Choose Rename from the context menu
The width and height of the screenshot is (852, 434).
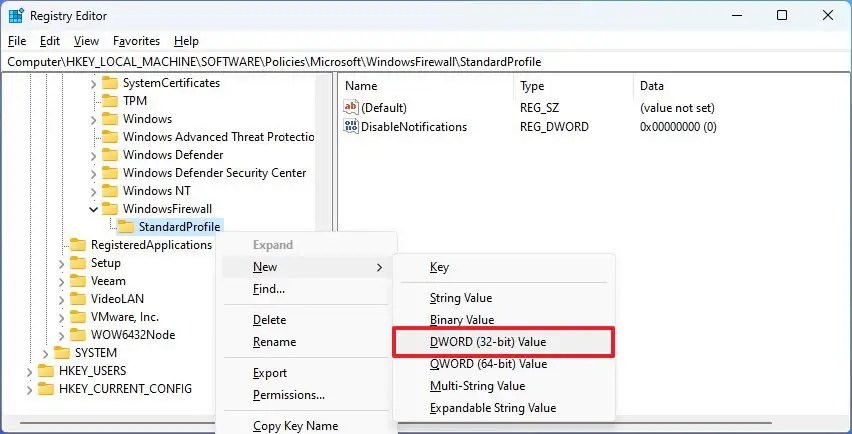click(307, 342)
